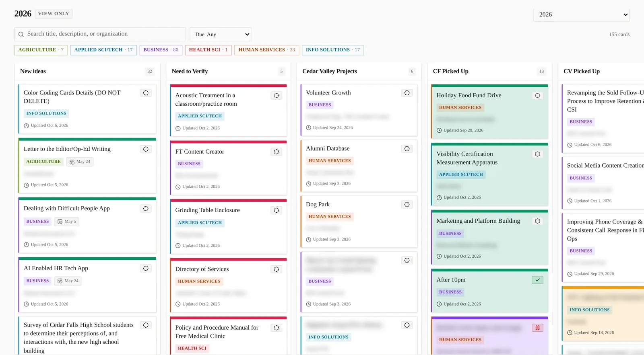Click status icon on Directory of Services card
This screenshot has height=355, width=644.
276,269
